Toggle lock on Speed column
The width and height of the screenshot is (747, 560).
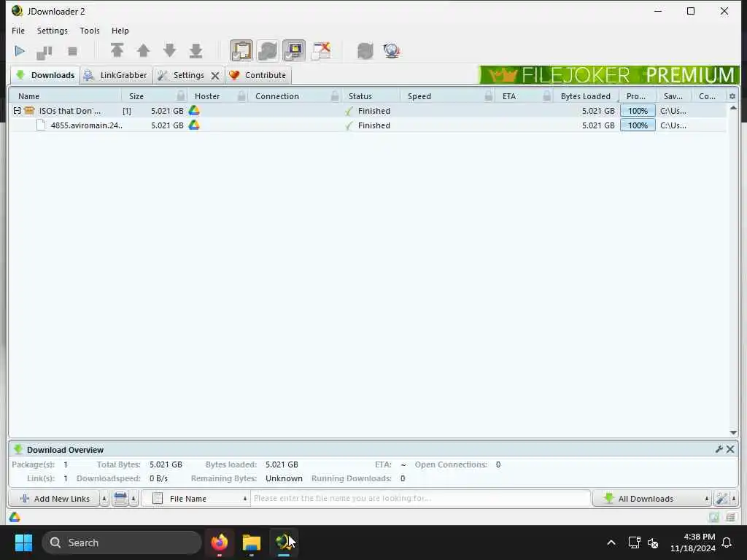(x=488, y=96)
